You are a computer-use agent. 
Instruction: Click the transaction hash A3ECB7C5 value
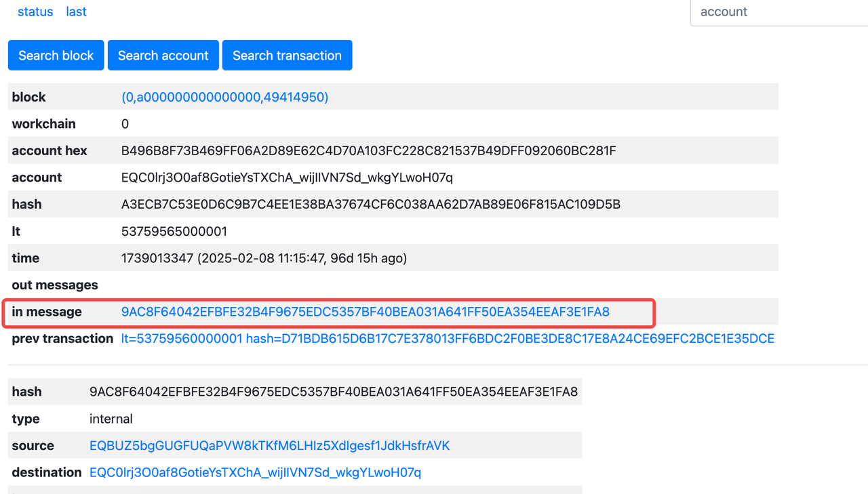[x=370, y=204]
